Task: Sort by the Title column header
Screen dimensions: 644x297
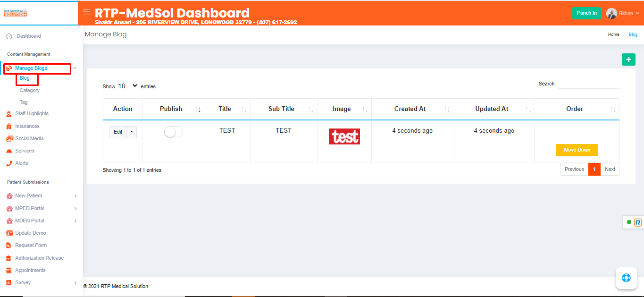Action: 227,109
